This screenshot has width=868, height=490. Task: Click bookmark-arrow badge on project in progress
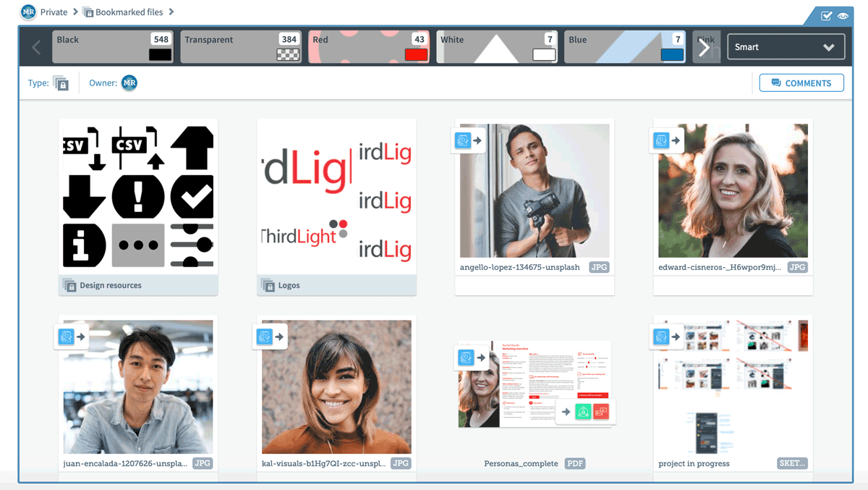click(x=666, y=337)
